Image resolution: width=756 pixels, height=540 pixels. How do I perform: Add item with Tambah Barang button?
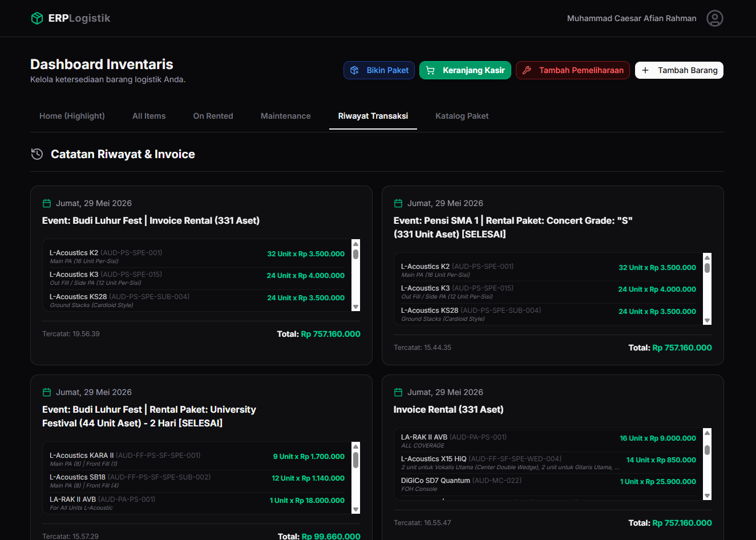tap(679, 70)
